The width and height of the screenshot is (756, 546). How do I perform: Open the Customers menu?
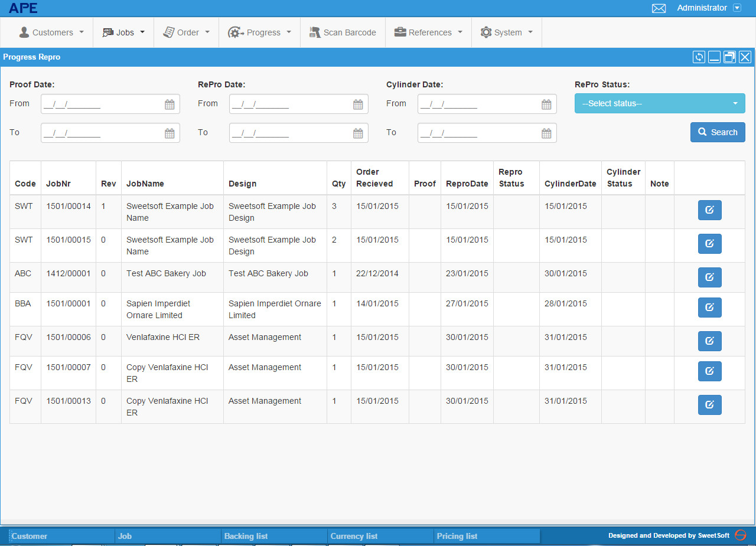(51, 32)
